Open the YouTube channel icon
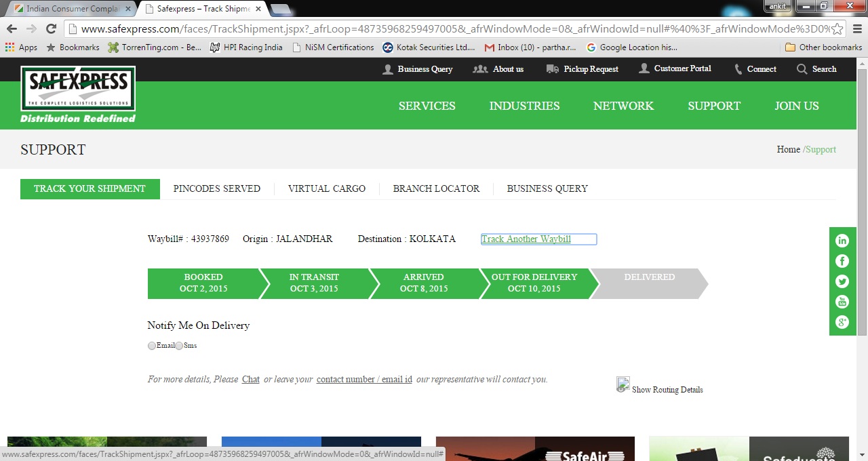 [842, 302]
